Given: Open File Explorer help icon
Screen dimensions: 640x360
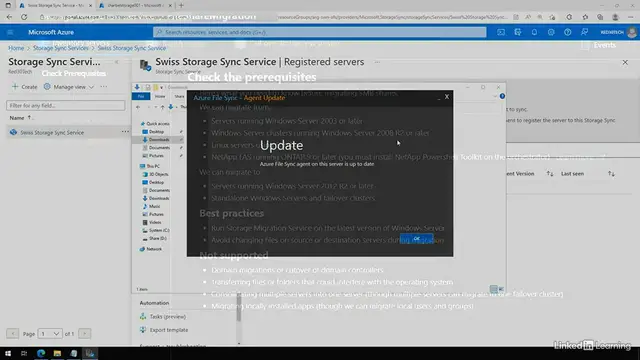Looking at the screenshot, I should [x=502, y=96].
